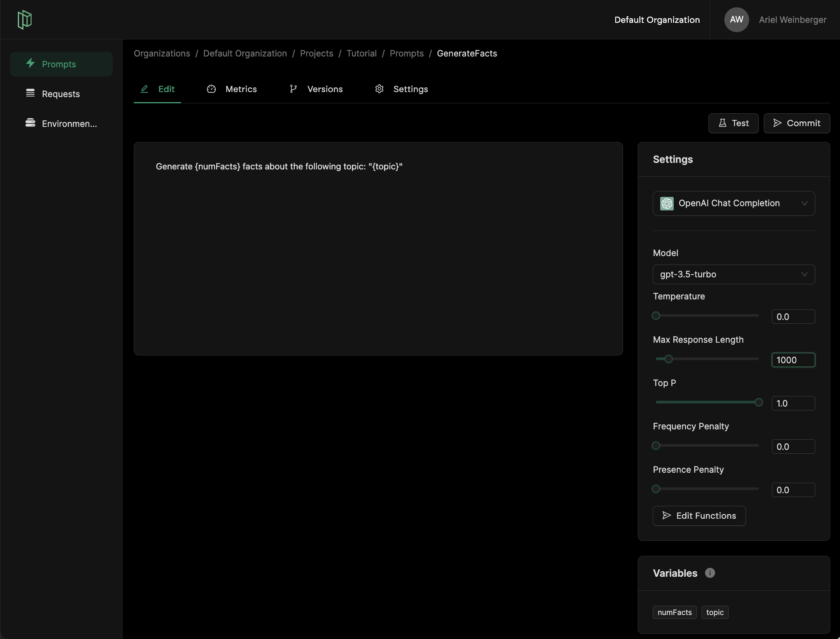840x639 pixels.
Task: Click the Requests list icon in sidebar
Action: pyautogui.click(x=30, y=93)
